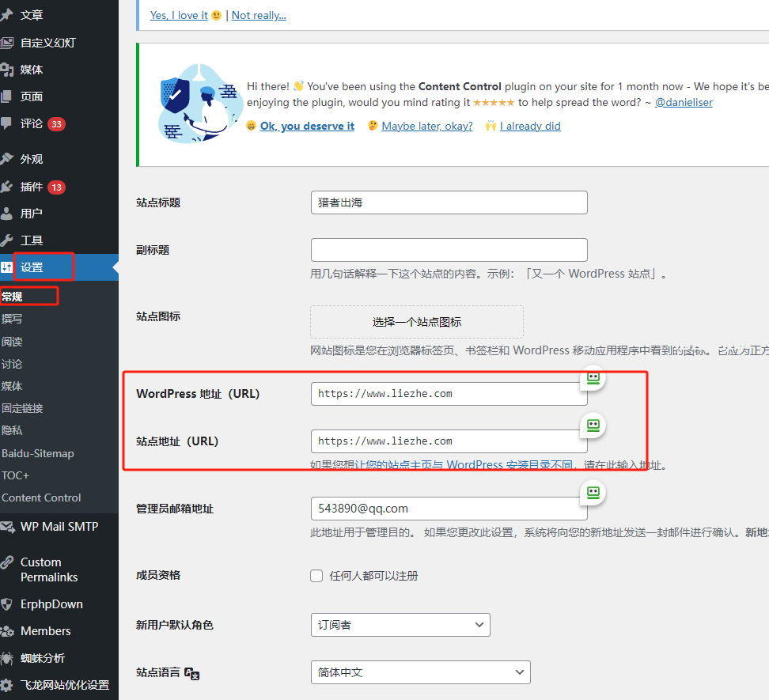This screenshot has height=700, width=769.
Task: Click the comment bubble icon beside 评论
Action: pyautogui.click(x=6, y=123)
